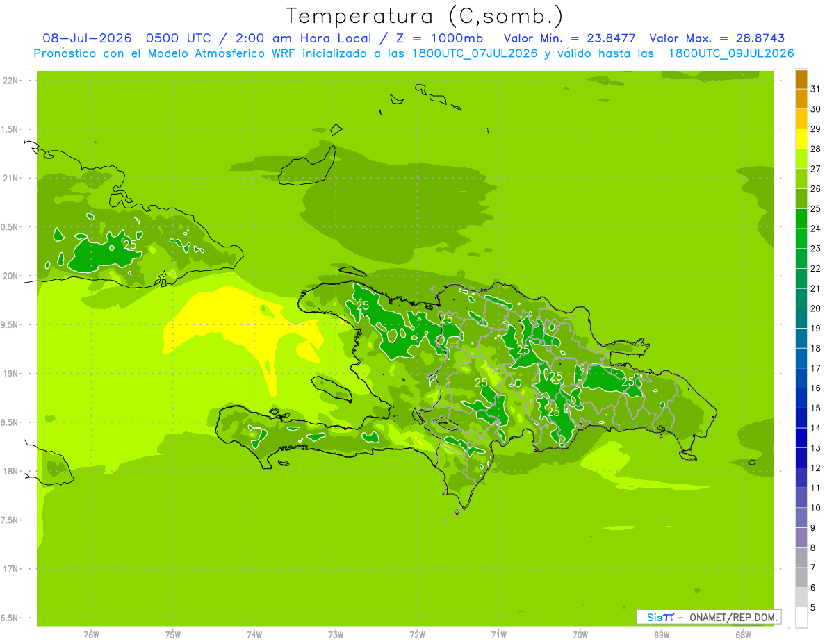The height and width of the screenshot is (644, 834).
Task: Click the 08-Jul-2026 date label
Action: click(x=88, y=38)
